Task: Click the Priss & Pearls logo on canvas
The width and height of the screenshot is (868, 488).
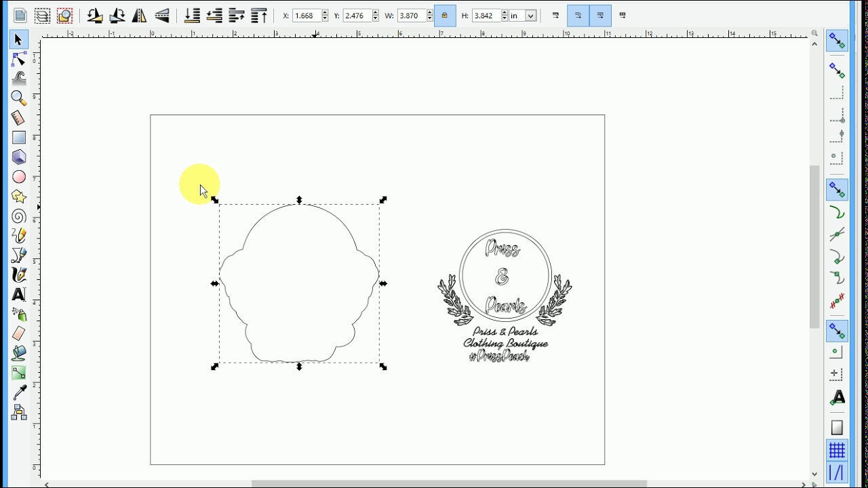Action: [505, 296]
